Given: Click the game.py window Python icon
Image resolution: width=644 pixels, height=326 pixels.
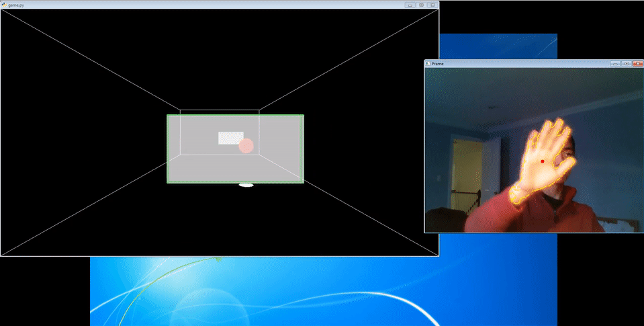Looking at the screenshot, I should pyautogui.click(x=4, y=5).
